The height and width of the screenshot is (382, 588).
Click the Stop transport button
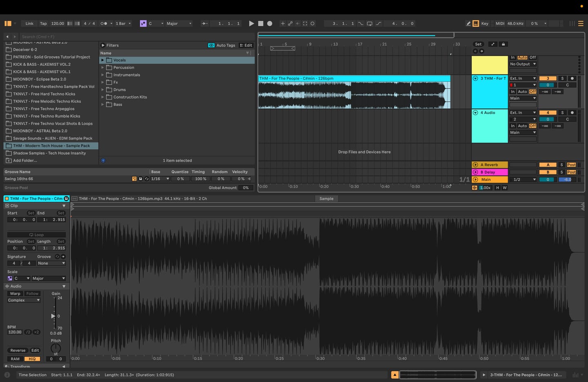pos(261,23)
